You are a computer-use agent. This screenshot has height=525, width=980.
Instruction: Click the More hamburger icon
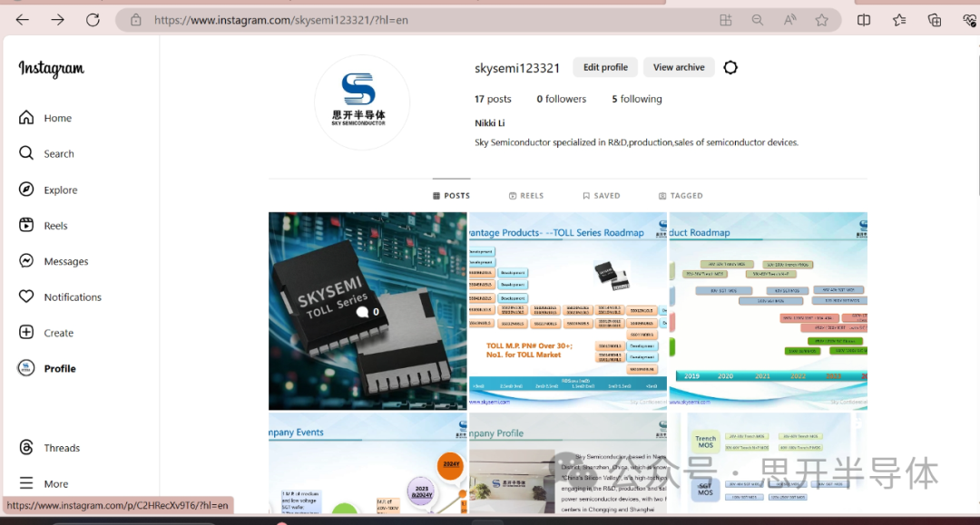click(26, 483)
